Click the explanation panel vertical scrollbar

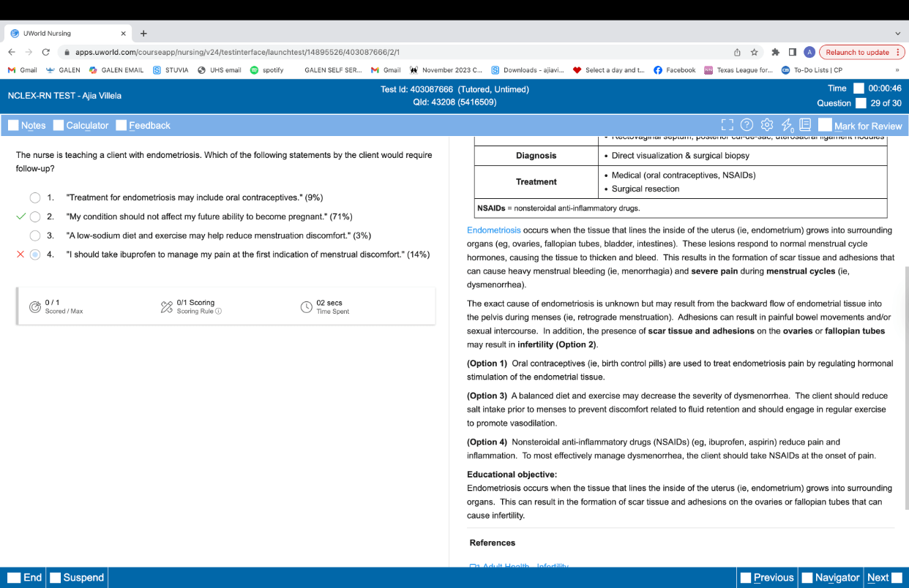coord(906,388)
